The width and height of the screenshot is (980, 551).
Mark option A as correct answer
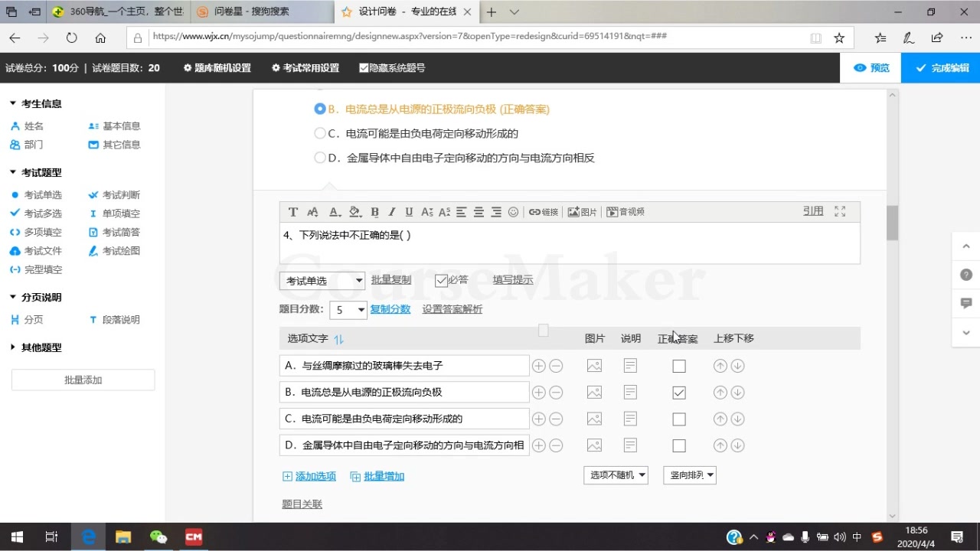[679, 367]
